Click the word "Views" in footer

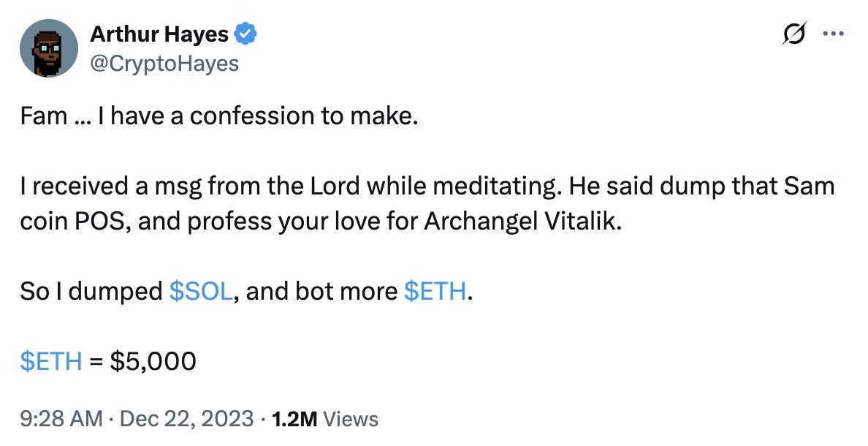pyautogui.click(x=351, y=419)
